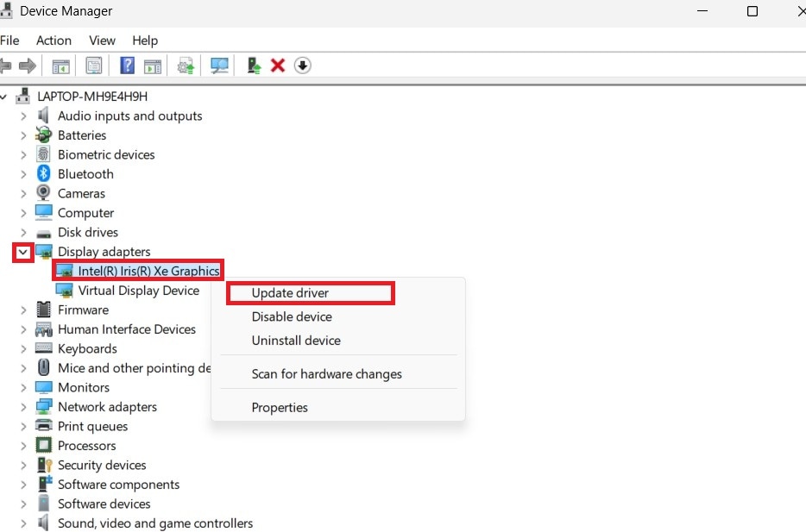Click the gear-with-green-arrow Add drivers toolbar icon

[186, 66]
